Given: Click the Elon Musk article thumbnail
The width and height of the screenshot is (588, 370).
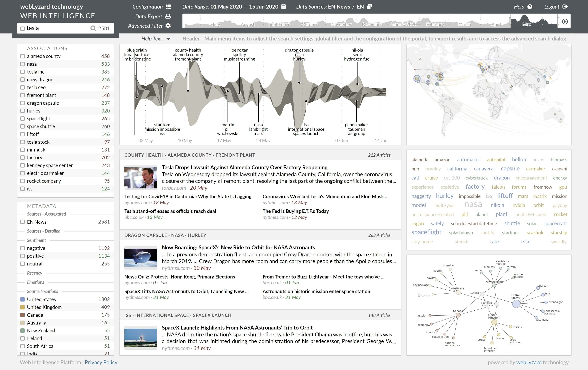Looking at the screenshot, I should pos(141,177).
